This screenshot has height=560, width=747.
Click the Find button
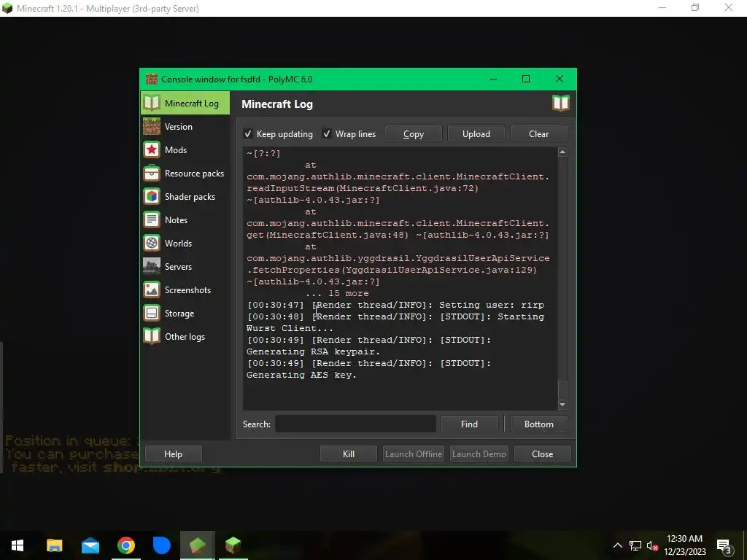469,424
